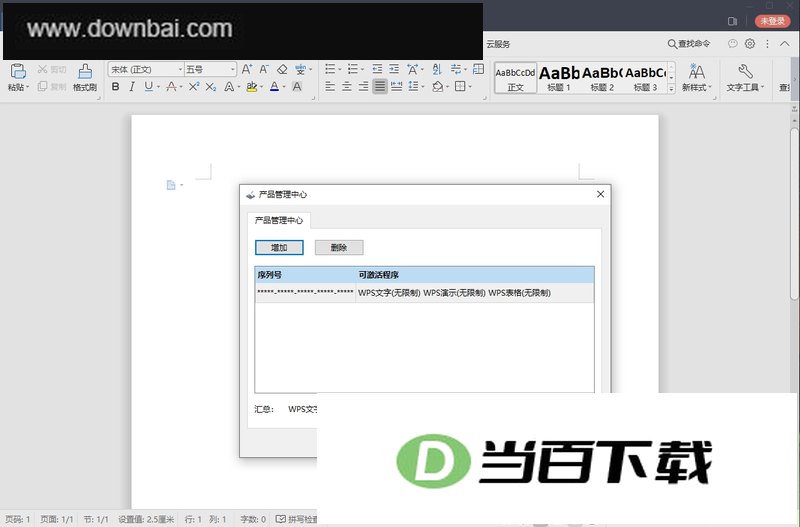Apply the blue-underlined font color A
800x527 pixels.
[x=274, y=87]
